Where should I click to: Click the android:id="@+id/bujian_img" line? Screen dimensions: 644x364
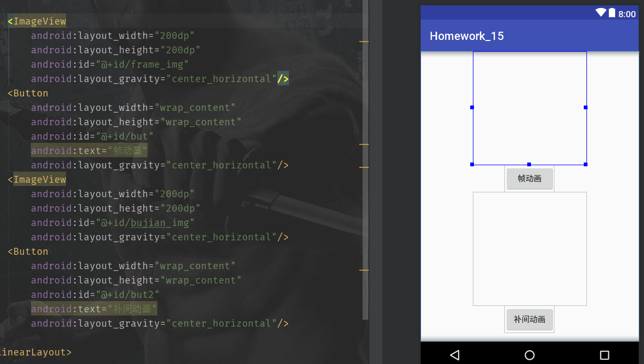[x=112, y=223]
